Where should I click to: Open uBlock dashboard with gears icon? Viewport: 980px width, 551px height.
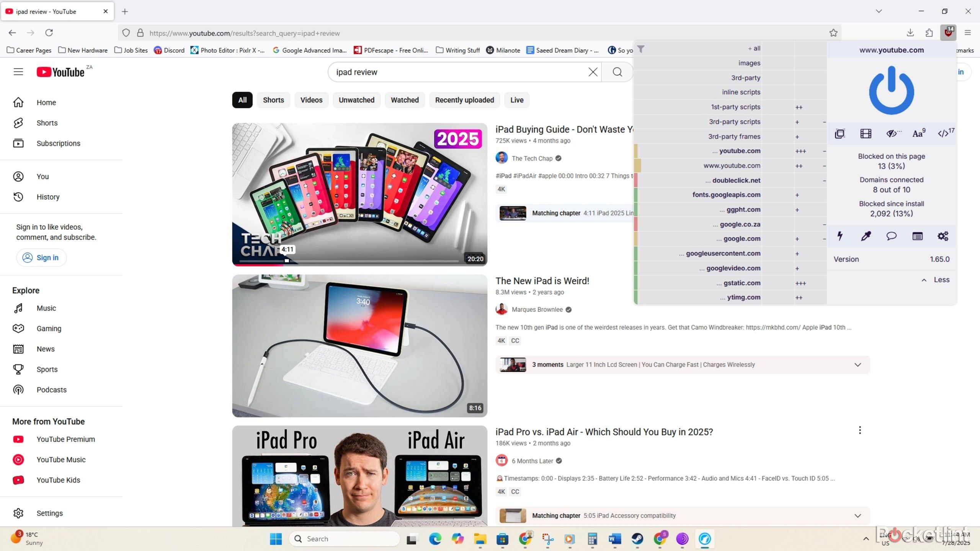pos(943,236)
